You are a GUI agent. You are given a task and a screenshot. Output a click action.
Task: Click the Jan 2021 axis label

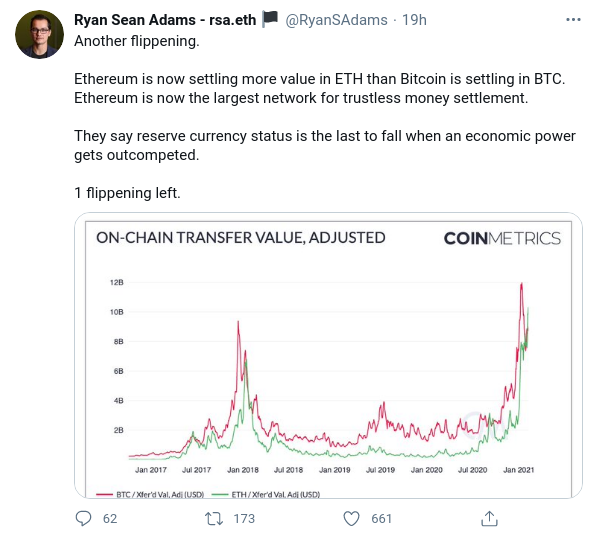click(518, 470)
